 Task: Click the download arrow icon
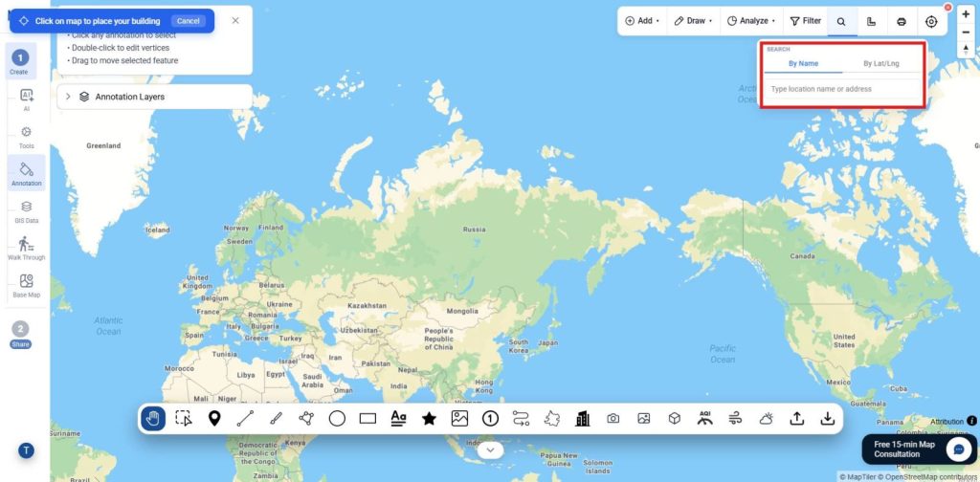coord(828,418)
